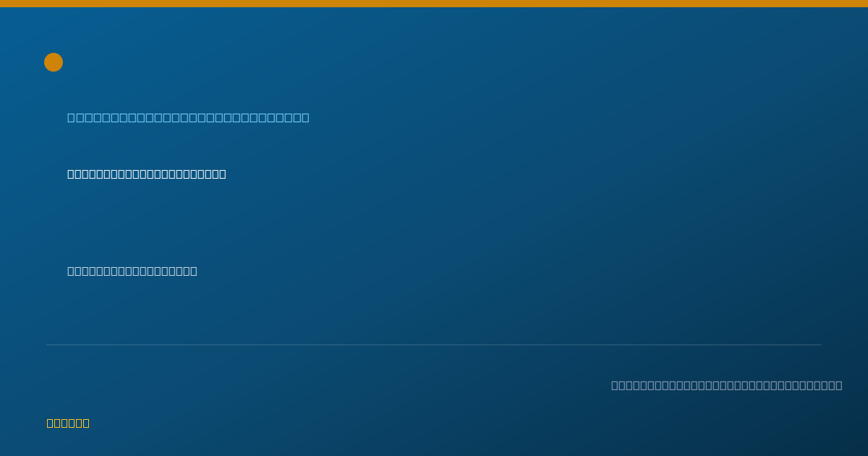Click the orange circle icon
This screenshot has width=868, height=456.
54,62
